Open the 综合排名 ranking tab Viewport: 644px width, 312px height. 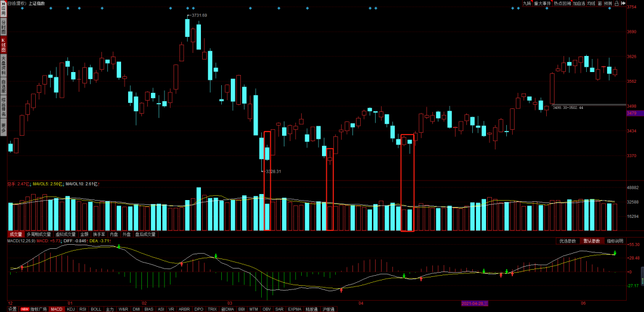tap(4, 106)
